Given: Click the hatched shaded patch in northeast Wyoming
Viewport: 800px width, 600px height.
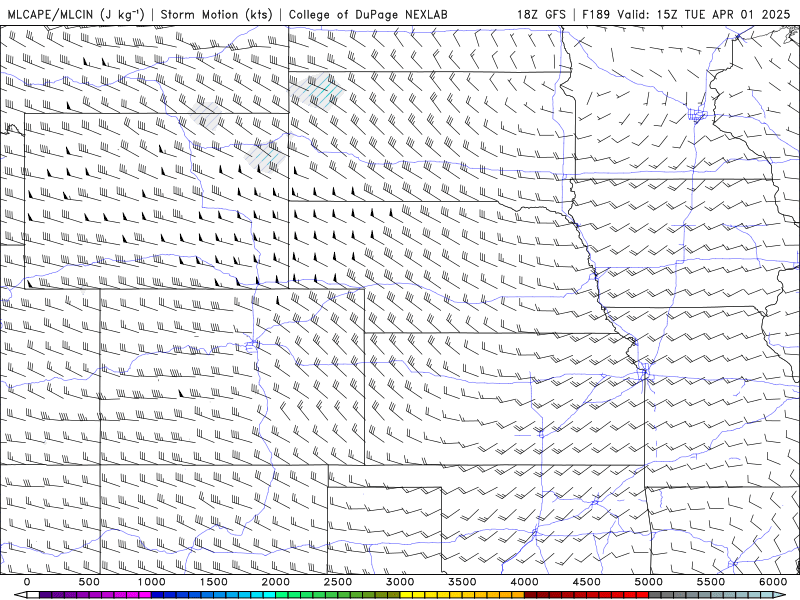Looking at the screenshot, I should coord(265,157).
